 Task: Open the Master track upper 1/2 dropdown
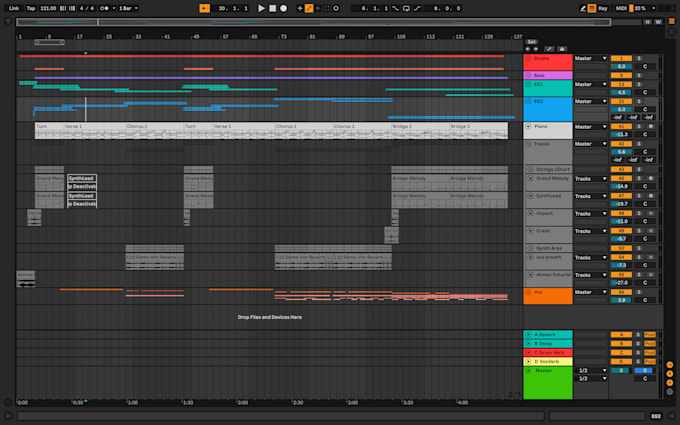click(x=590, y=370)
